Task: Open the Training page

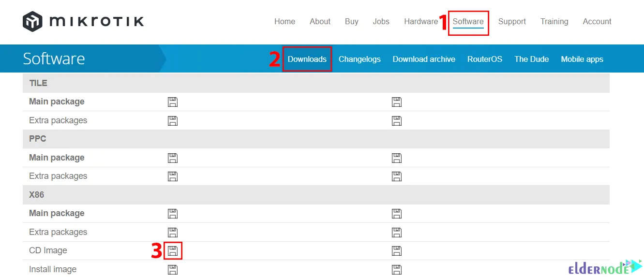Action: [x=554, y=21]
